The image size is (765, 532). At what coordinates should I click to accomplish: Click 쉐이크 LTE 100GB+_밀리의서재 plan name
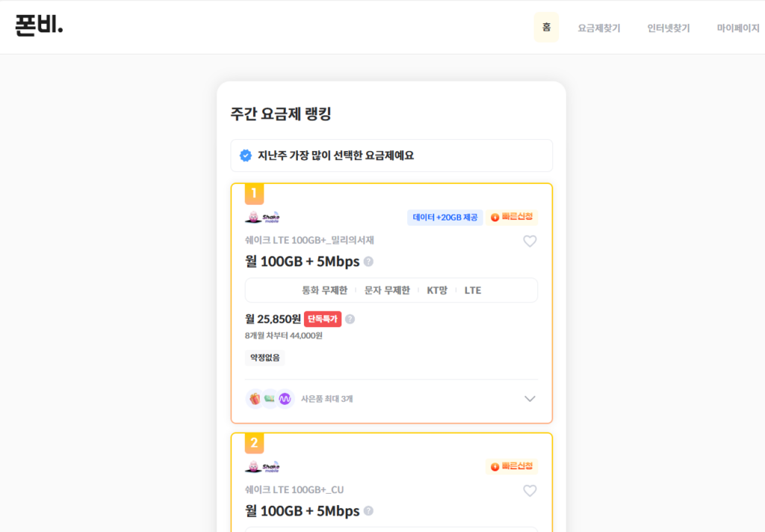tap(309, 240)
